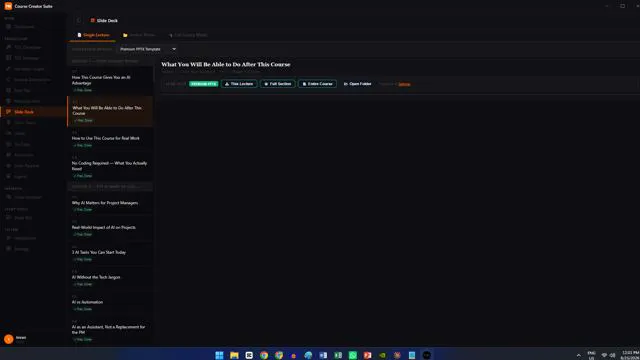Click the Open Folder button

coord(358,84)
